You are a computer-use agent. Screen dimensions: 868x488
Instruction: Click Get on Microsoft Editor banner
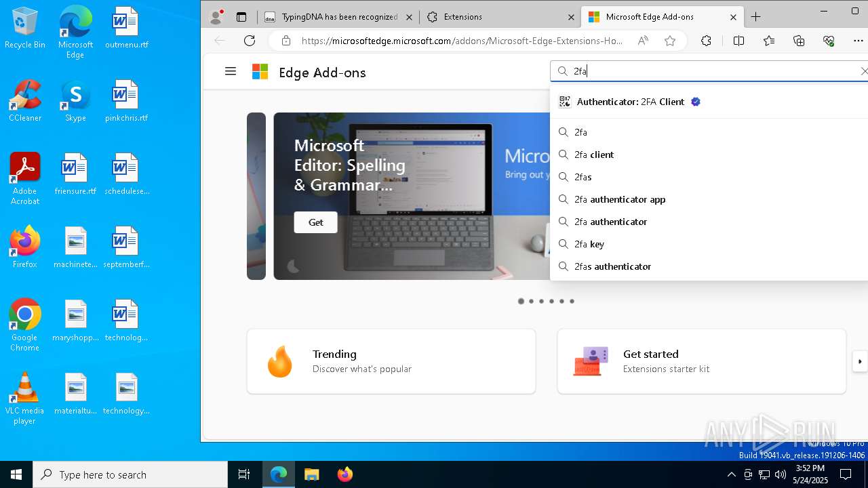pyautogui.click(x=315, y=222)
